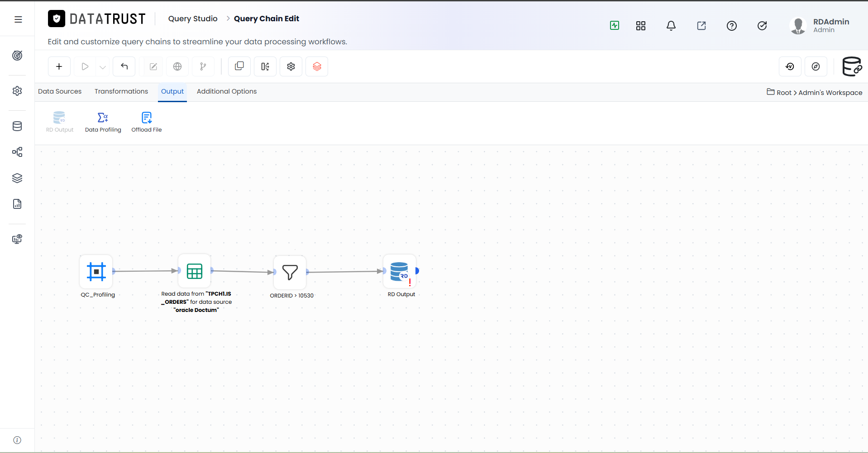Click the history clock button
Screen dimensions: 868x453
point(790,66)
